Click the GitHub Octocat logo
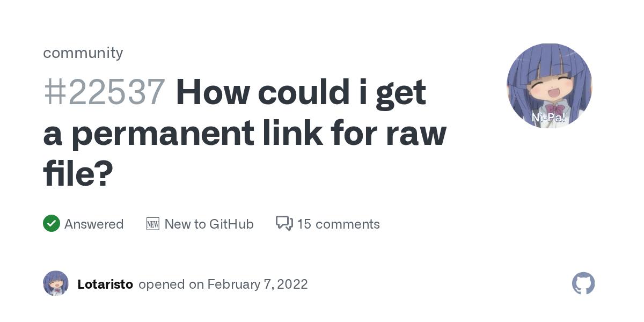This screenshot has height=322, width=644. 583,283
